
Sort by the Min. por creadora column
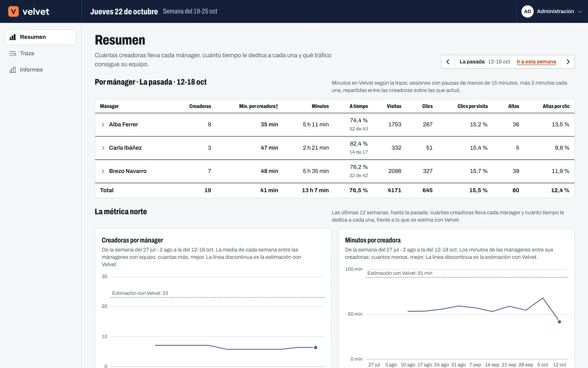(x=258, y=106)
